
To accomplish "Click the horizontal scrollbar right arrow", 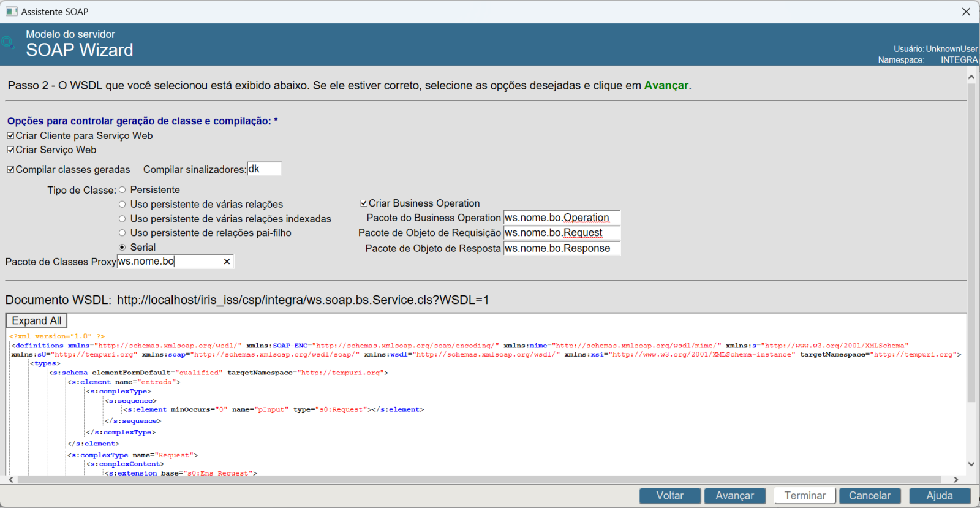I will 956,480.
